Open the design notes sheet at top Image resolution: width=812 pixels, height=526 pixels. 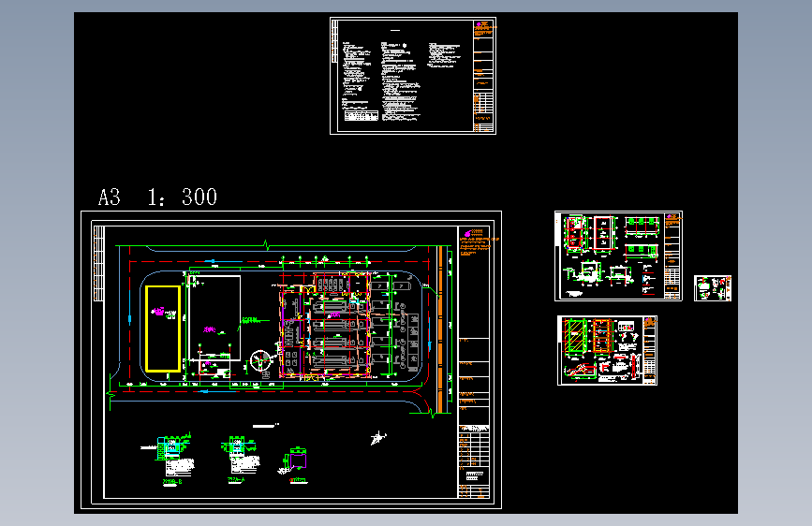pos(413,76)
